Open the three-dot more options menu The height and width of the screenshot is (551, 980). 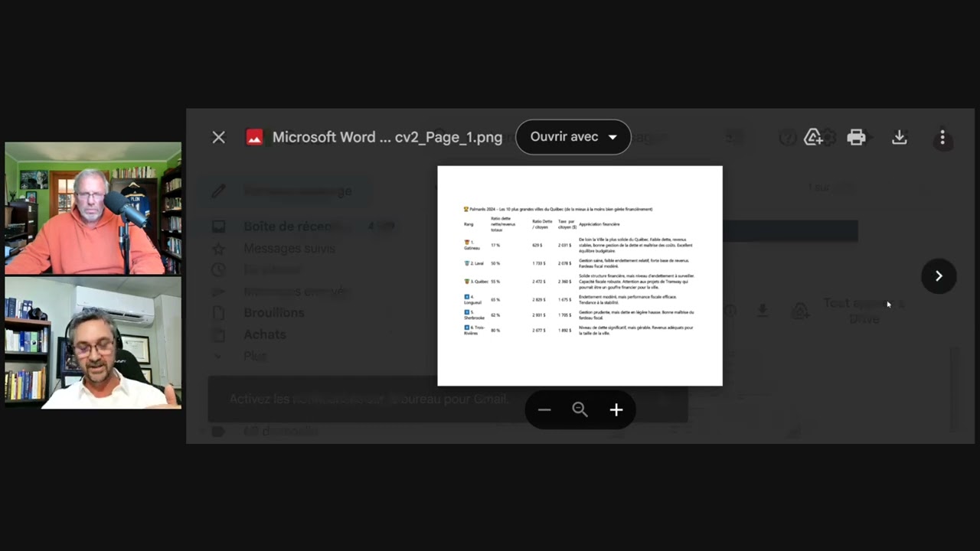[x=942, y=137]
